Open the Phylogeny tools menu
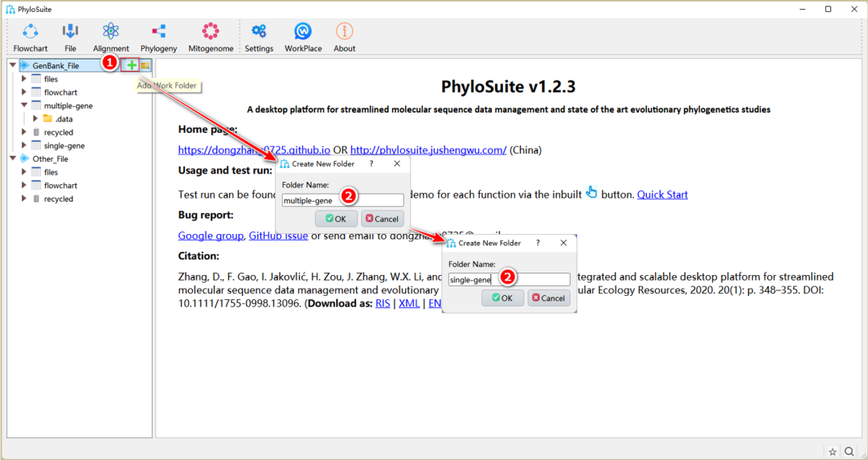 click(159, 38)
